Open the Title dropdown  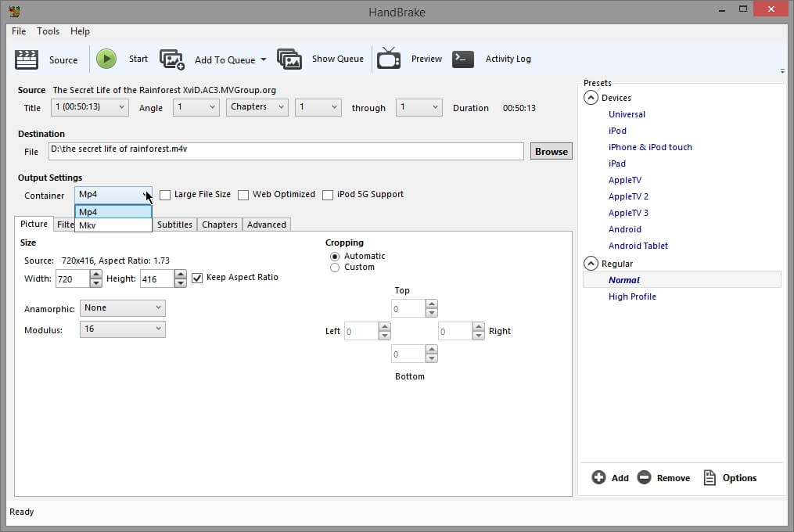pos(90,107)
